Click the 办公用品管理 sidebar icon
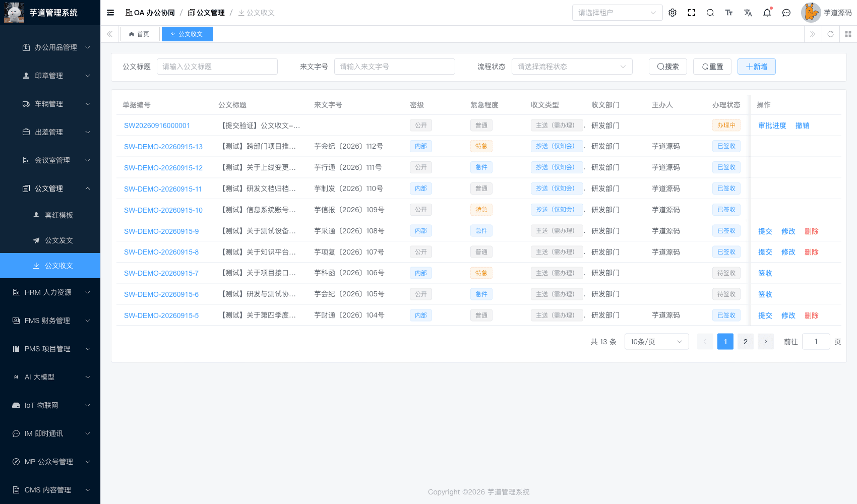 pos(26,47)
